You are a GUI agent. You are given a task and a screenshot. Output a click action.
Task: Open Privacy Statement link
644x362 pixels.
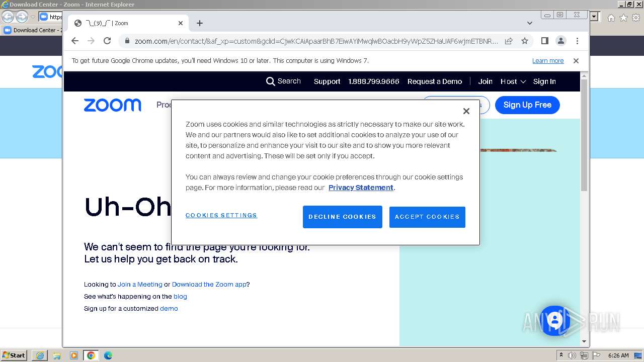[361, 188]
